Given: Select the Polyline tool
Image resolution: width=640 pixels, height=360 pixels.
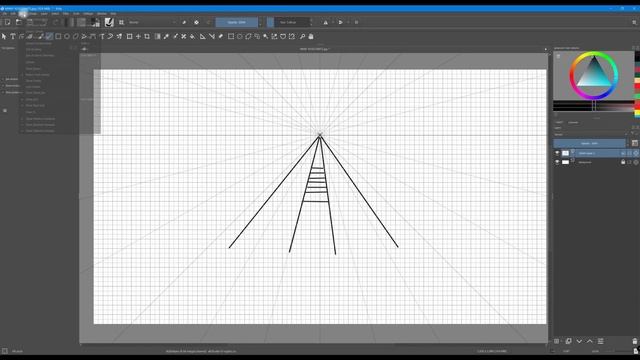Looking at the screenshot, I should click(84, 36).
